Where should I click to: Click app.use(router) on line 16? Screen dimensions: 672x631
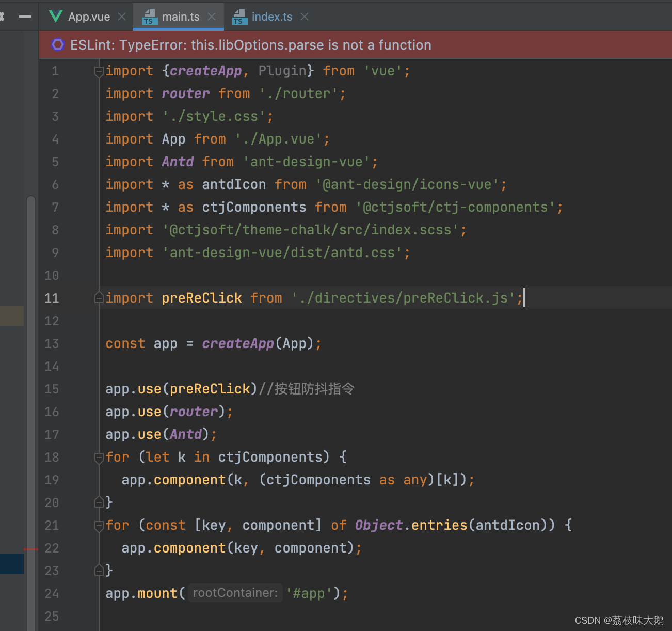tap(165, 412)
